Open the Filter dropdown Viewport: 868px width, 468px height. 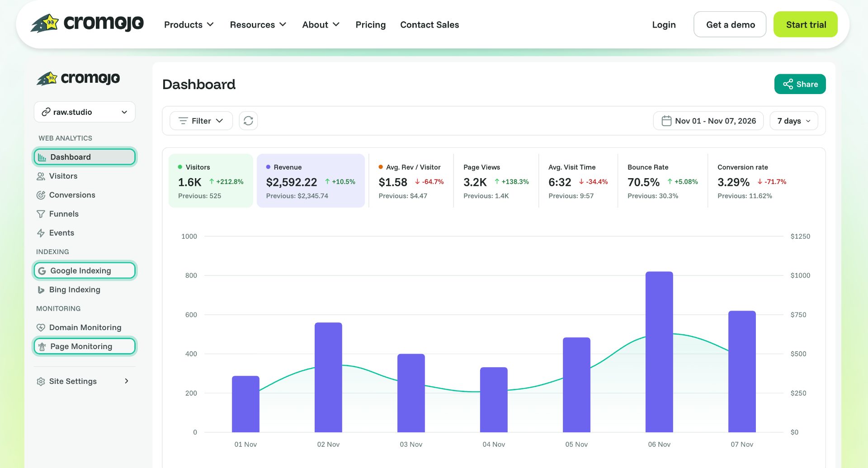[201, 121]
